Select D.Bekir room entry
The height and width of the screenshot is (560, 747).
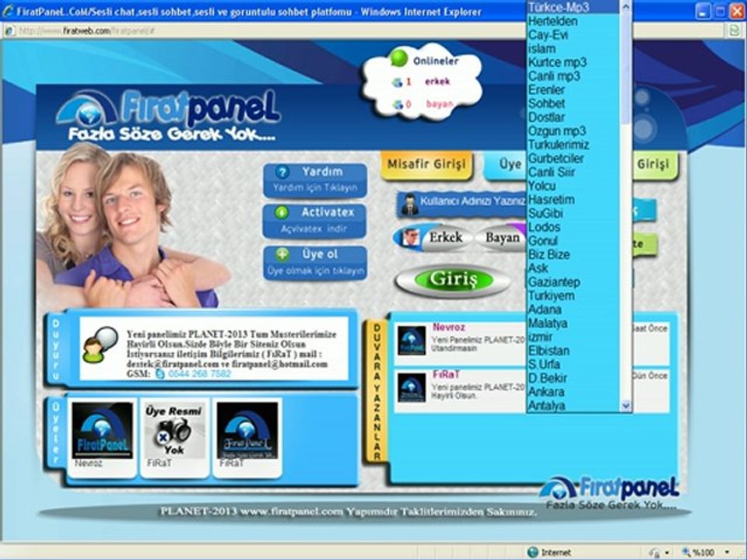573,378
